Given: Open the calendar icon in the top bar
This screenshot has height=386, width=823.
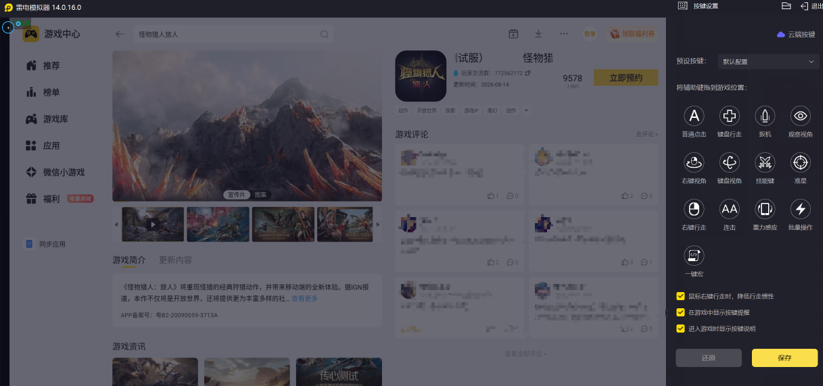Looking at the screenshot, I should coord(513,34).
